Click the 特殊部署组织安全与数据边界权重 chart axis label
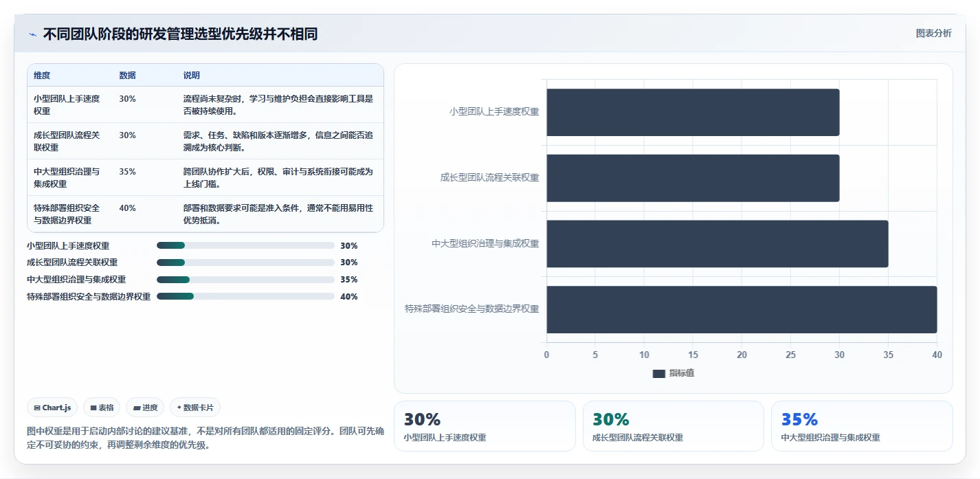Image resolution: width=980 pixels, height=479 pixels. (472, 309)
